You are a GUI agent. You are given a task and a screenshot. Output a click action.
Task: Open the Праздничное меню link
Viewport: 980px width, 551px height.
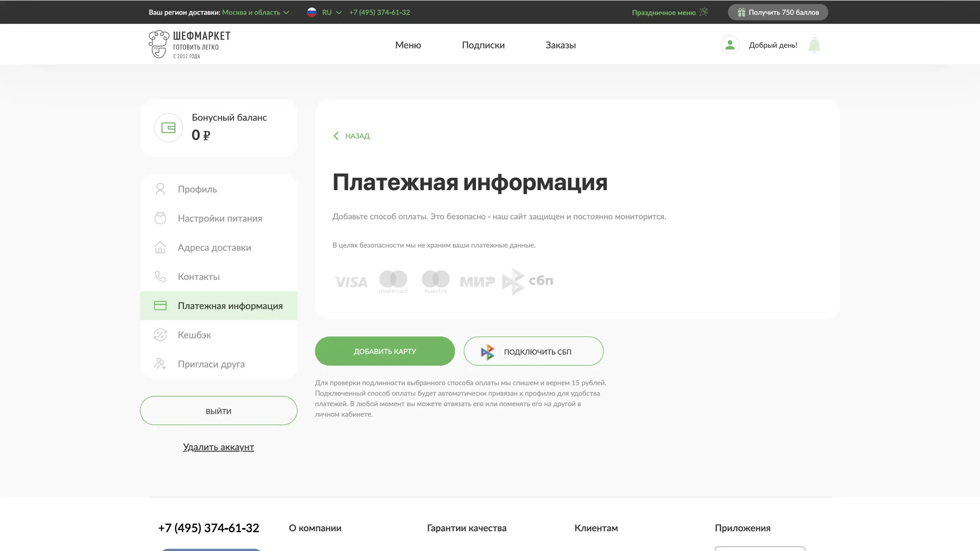click(x=664, y=13)
